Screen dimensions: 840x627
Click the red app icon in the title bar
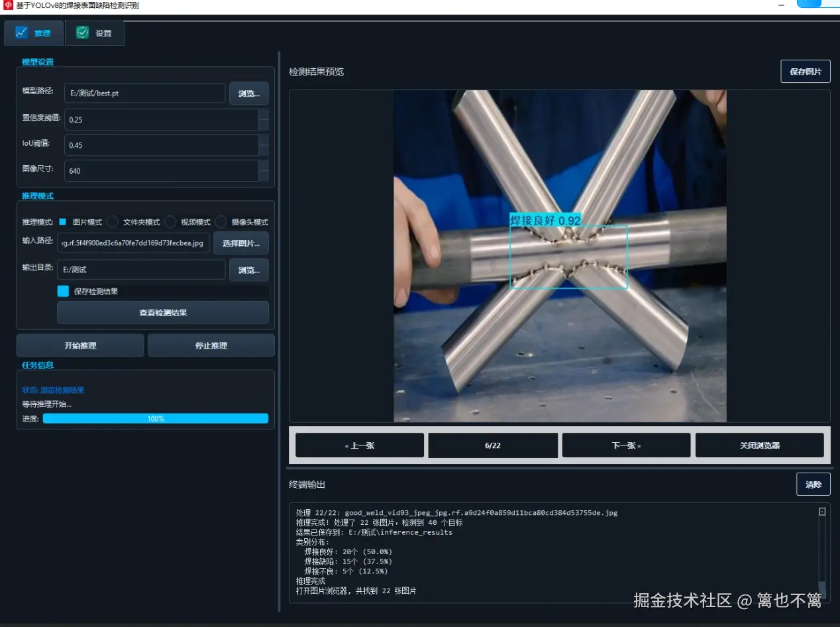[x=9, y=5]
